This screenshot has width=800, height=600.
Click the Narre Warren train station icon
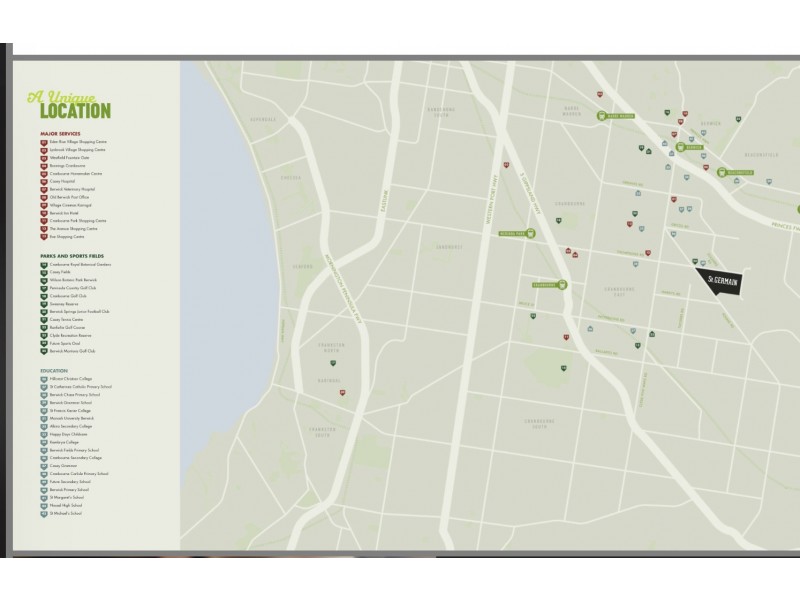point(602,116)
